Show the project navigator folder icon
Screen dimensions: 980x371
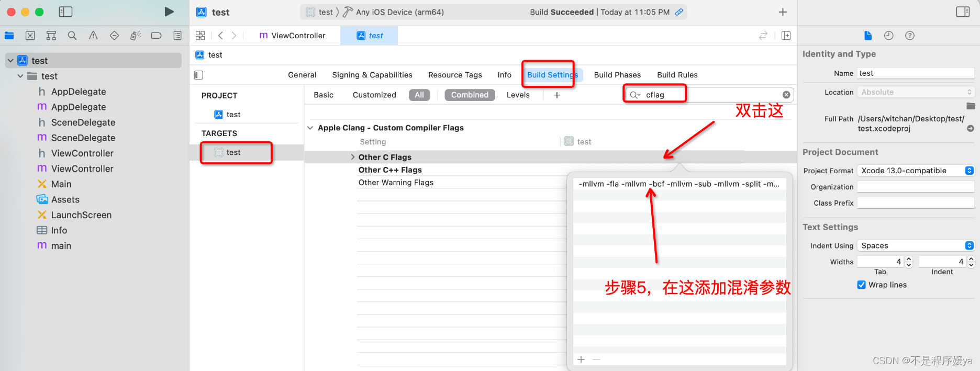pyautogui.click(x=9, y=36)
